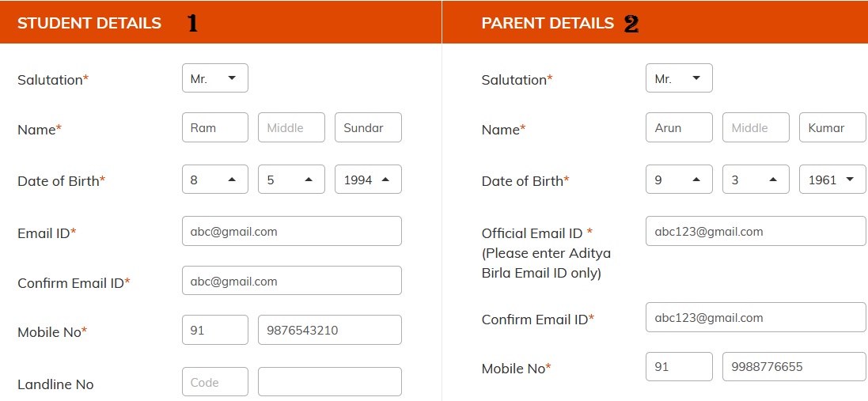
Task: Click parent last name field containing Kumar
Action: pyautogui.click(x=832, y=127)
